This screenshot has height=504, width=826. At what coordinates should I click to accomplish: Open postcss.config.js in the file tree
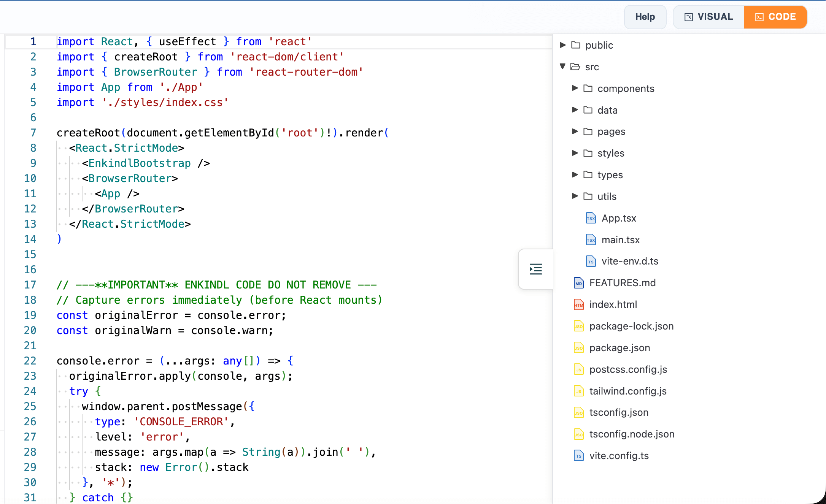(x=628, y=369)
